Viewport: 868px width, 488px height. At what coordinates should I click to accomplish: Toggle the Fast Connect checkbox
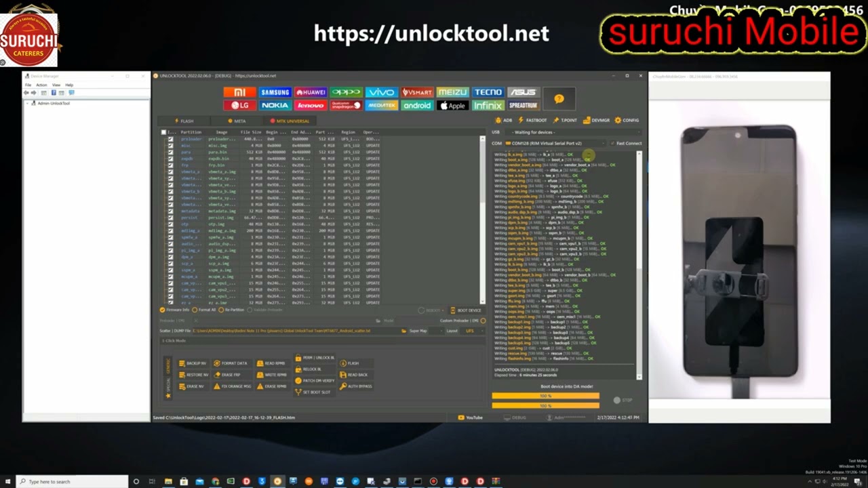pyautogui.click(x=627, y=143)
